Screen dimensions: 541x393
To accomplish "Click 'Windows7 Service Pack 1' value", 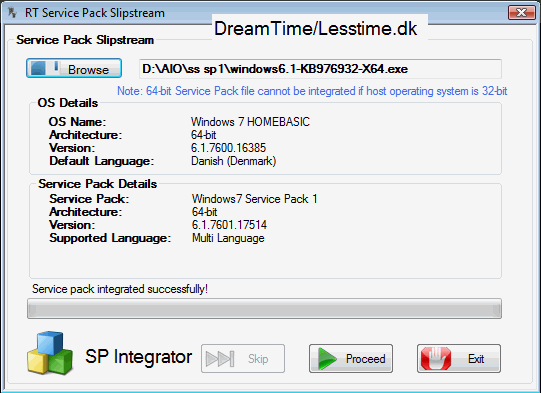I will (254, 199).
